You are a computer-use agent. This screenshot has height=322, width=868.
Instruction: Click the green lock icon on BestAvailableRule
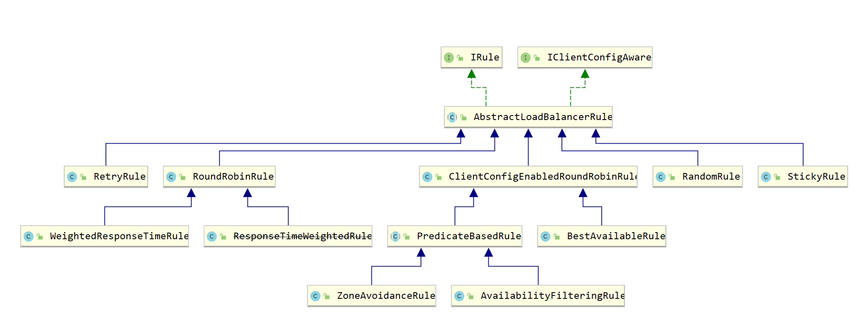pos(557,236)
